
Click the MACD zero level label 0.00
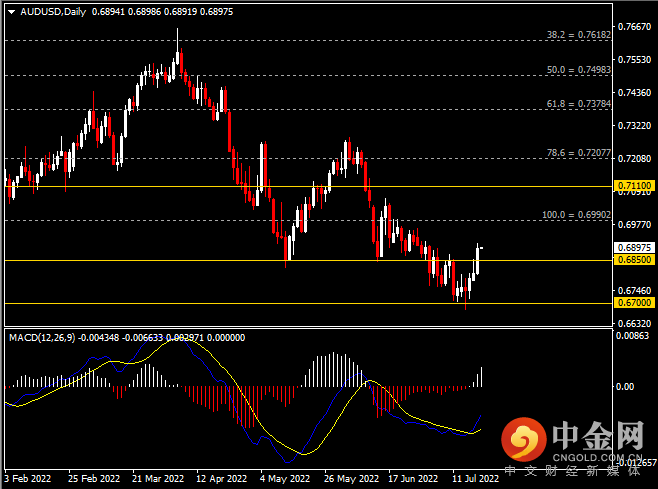point(625,387)
